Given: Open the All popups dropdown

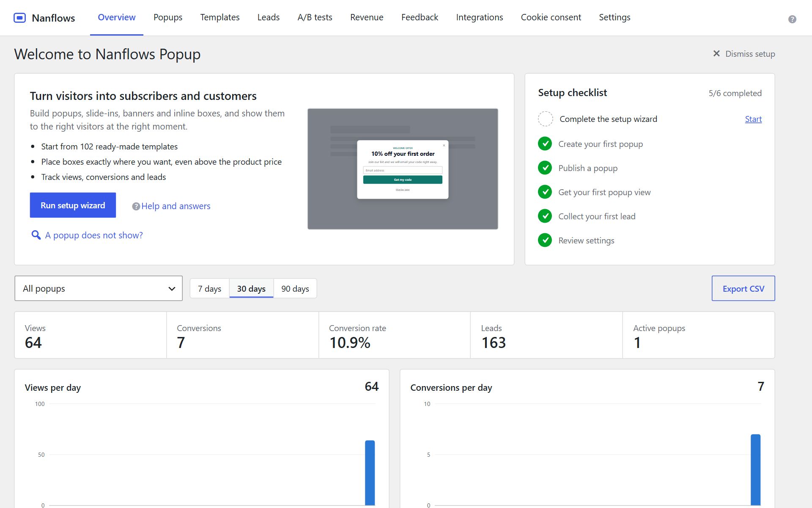Looking at the screenshot, I should tap(99, 288).
